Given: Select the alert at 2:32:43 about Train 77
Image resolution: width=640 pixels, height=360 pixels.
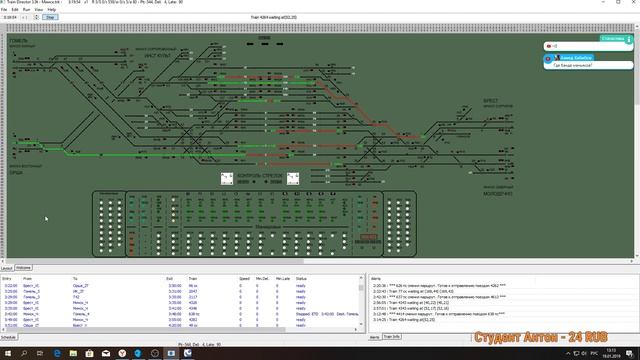Looking at the screenshot, I should click(413, 291).
